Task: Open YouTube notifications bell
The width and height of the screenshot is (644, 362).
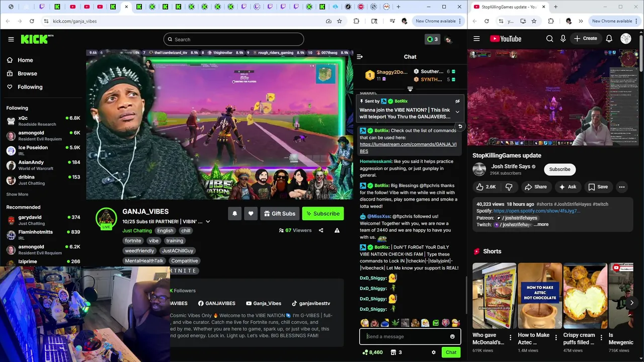Action: 609,39
